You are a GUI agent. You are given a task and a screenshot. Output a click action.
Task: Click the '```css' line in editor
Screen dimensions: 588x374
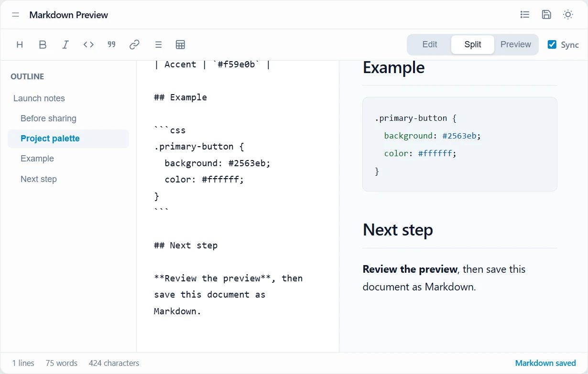tap(170, 130)
